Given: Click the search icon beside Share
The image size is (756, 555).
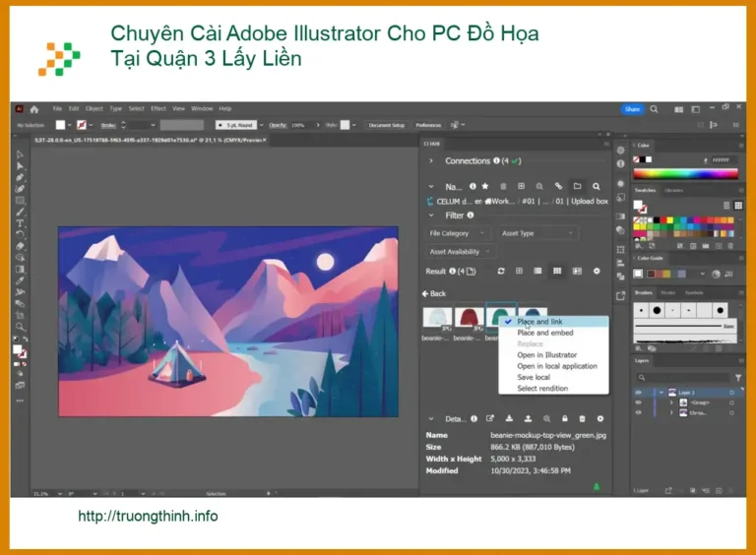Looking at the screenshot, I should 654,109.
